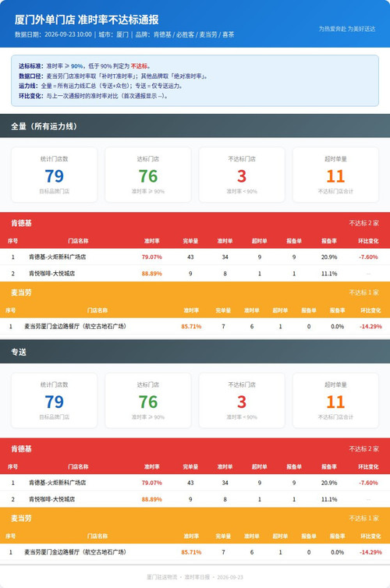Click the 肯德基 brand header in 专送 section
This screenshot has height=588, width=390.
pos(195,449)
